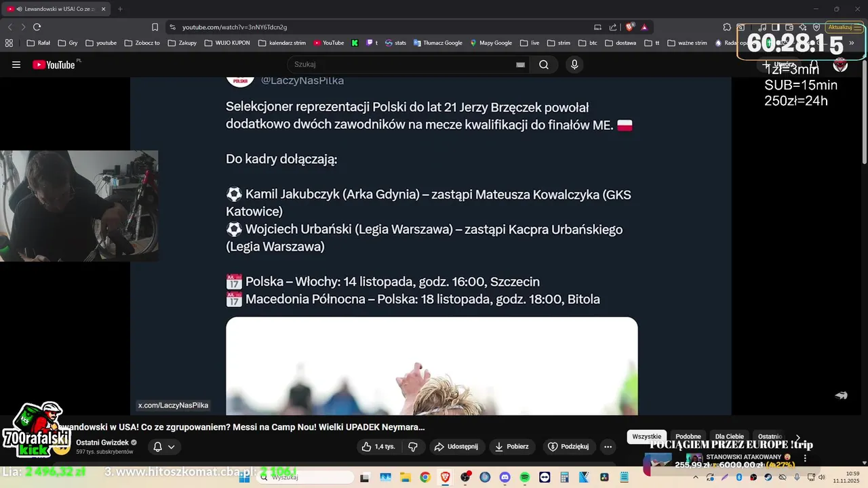
Task: Close the Lewandowski w USA tab
Action: click(x=104, y=9)
